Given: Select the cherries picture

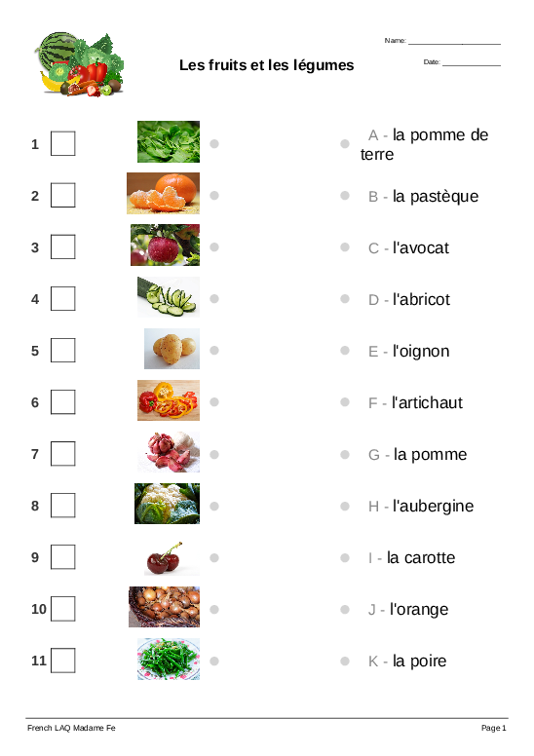Looking at the screenshot, I should coord(172,558).
